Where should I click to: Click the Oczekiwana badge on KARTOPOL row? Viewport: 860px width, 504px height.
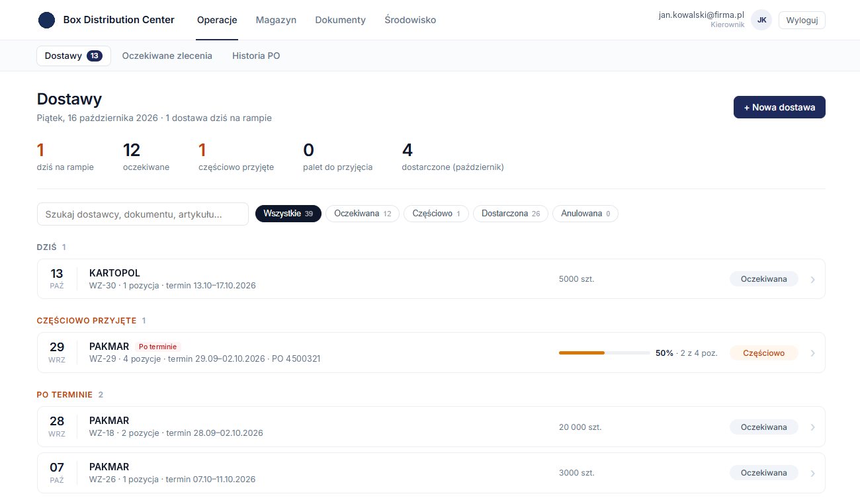[764, 279]
